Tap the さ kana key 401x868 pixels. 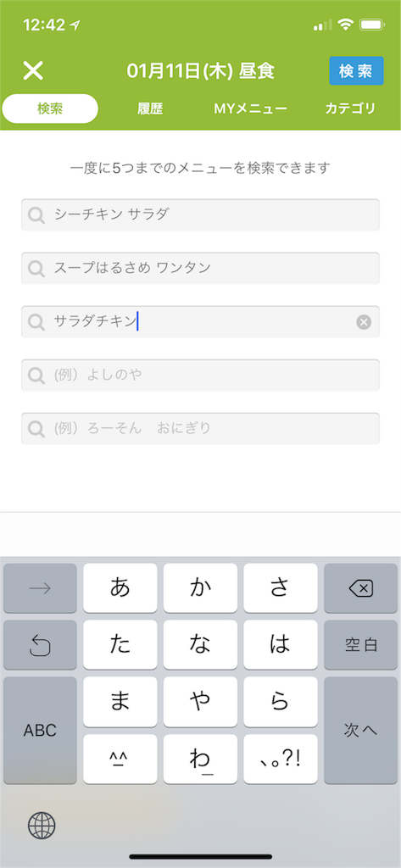pyautogui.click(x=281, y=588)
